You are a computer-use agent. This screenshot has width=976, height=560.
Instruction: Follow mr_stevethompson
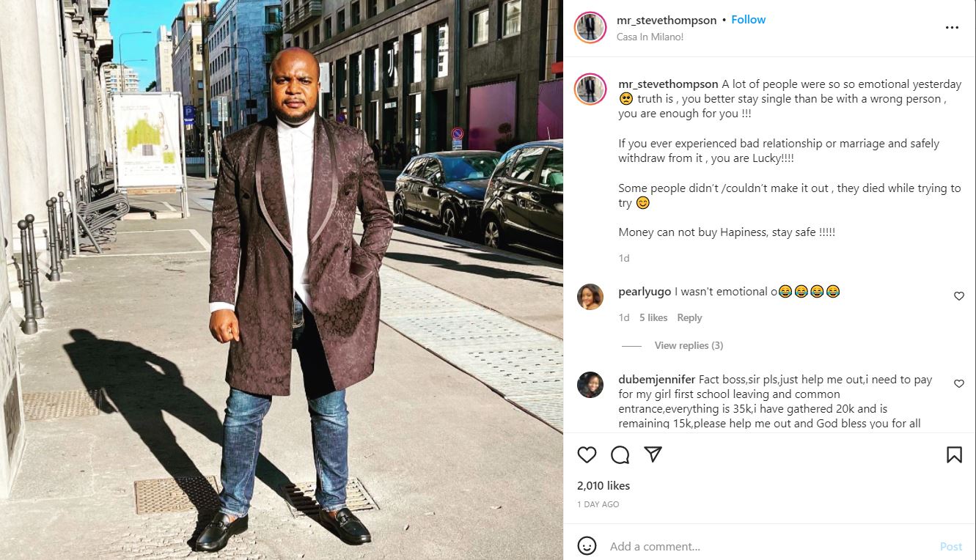tap(749, 20)
